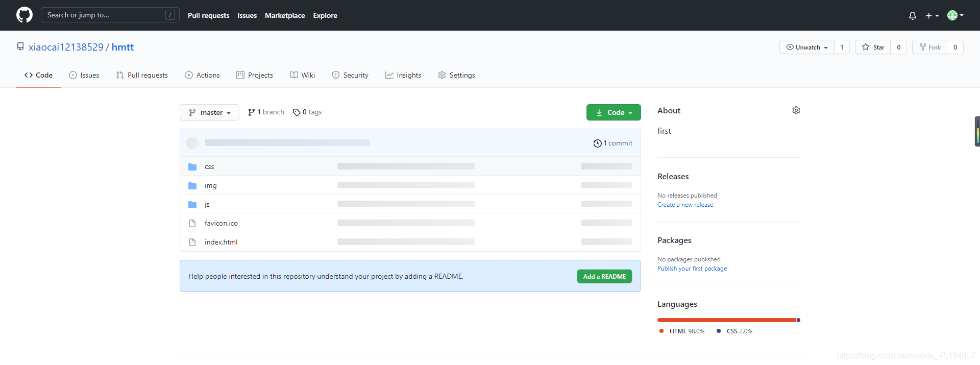Screen dimensions: 980x365
Task: Click Publish your first package link
Action: click(692, 269)
